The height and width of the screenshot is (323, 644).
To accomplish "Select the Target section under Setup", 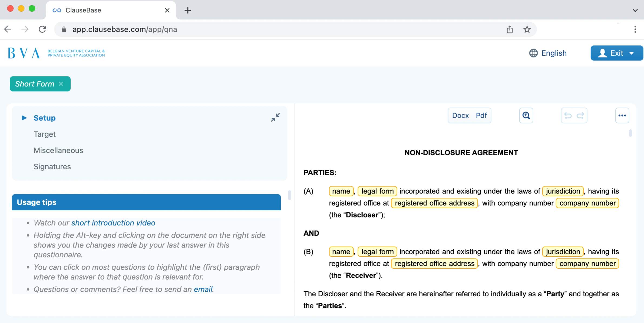I will 45,134.
